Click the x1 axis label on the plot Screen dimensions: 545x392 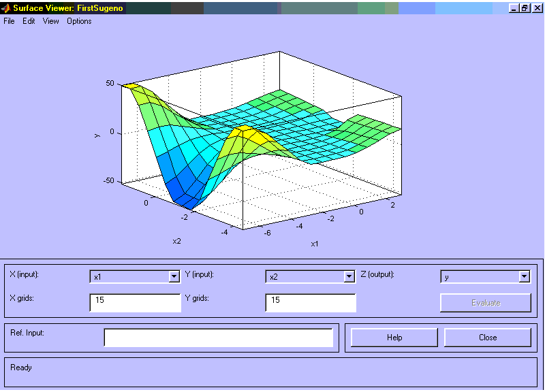(x=314, y=244)
